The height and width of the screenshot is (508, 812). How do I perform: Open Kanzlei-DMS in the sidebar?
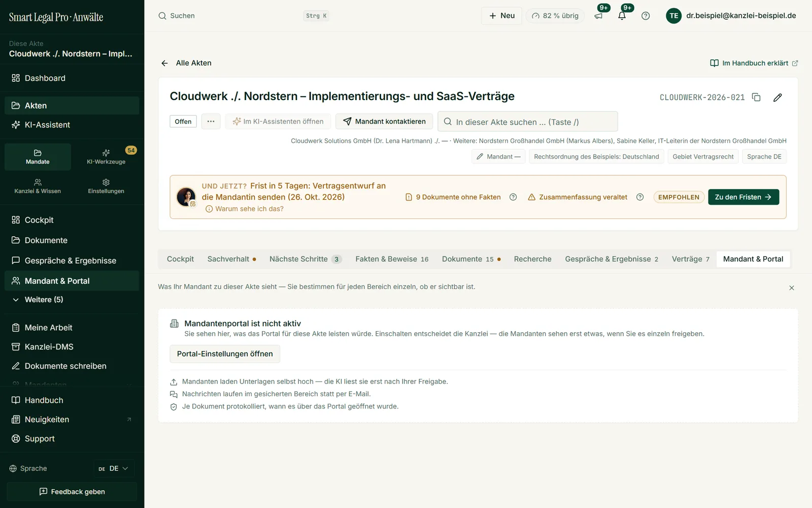click(x=72, y=347)
